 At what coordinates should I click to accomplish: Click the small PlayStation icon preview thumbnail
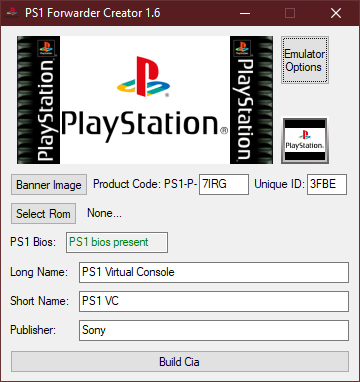pyautogui.click(x=305, y=140)
